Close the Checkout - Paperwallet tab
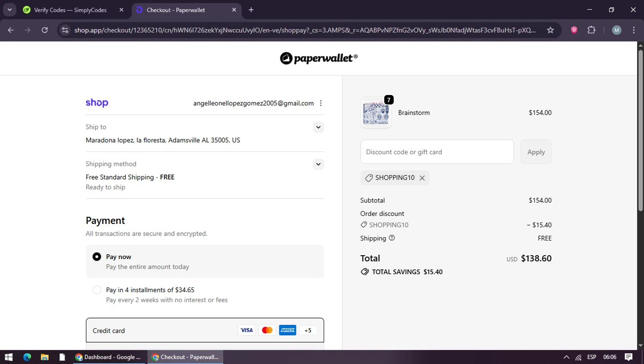The image size is (644, 364). click(x=234, y=10)
